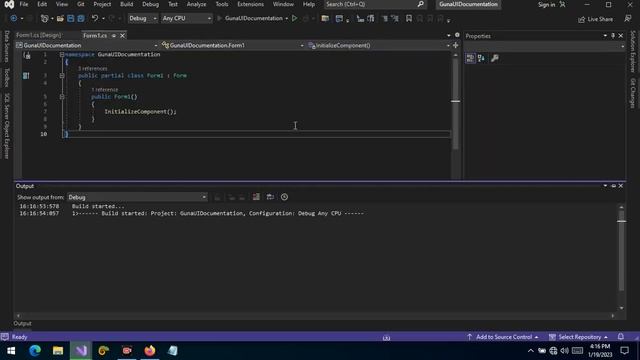The height and width of the screenshot is (360, 640).
Task: Select the Alphabetical sort in Properties
Action: coord(481,58)
